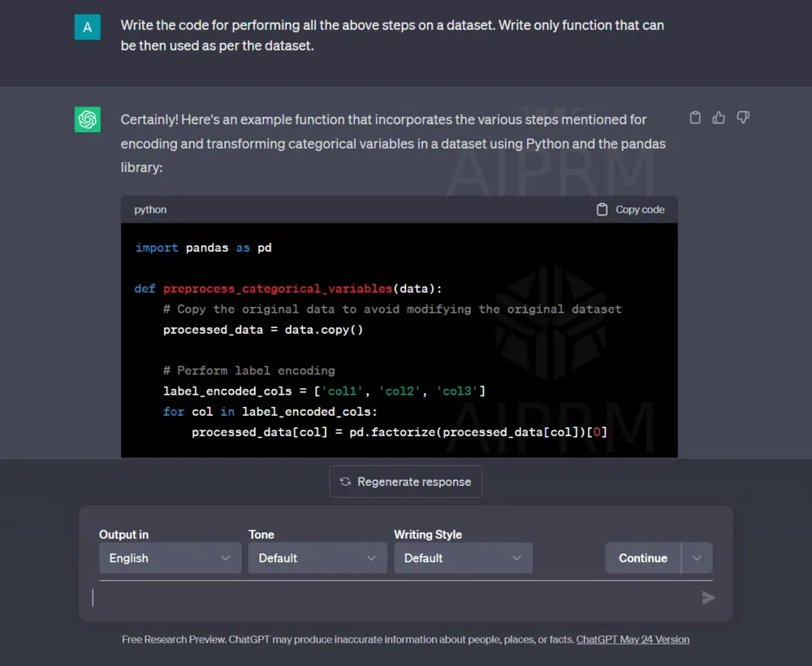Viewport: 812px width, 666px height.
Task: Give the response a thumbs up
Action: [719, 118]
